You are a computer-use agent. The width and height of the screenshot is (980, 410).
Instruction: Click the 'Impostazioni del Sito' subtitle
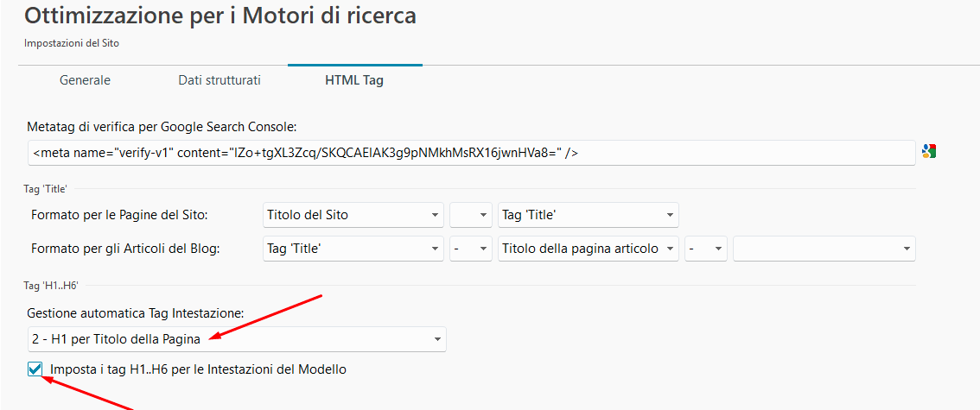(x=72, y=43)
